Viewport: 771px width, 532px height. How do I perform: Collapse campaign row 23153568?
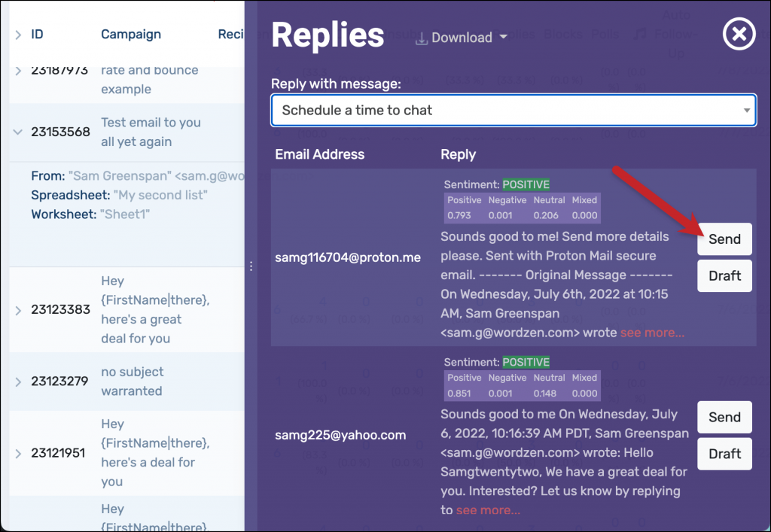tap(17, 132)
